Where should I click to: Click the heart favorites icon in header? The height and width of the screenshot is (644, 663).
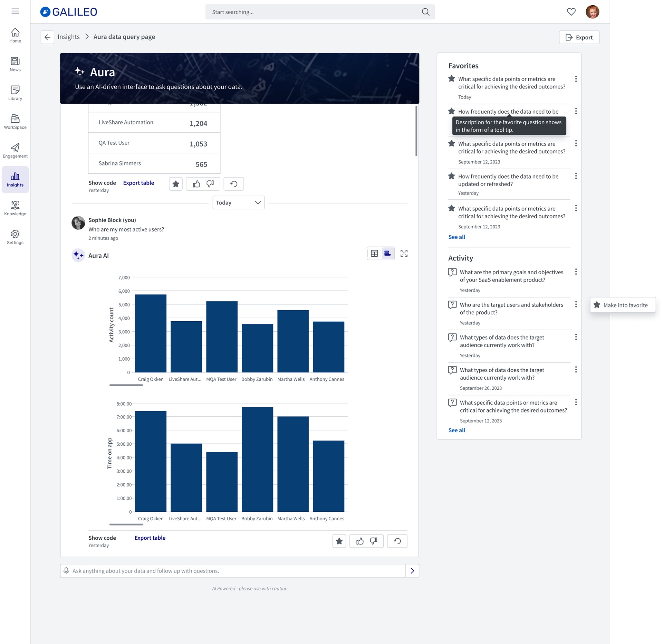pos(571,12)
